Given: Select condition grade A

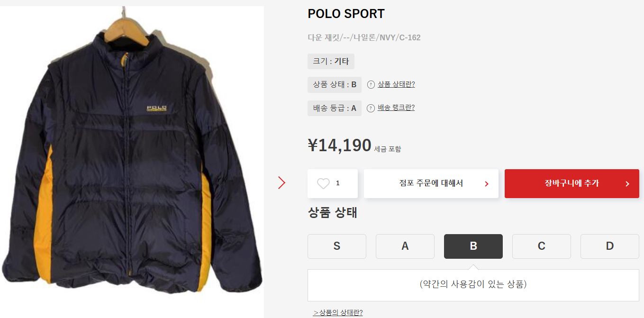Looking at the screenshot, I should [x=405, y=246].
